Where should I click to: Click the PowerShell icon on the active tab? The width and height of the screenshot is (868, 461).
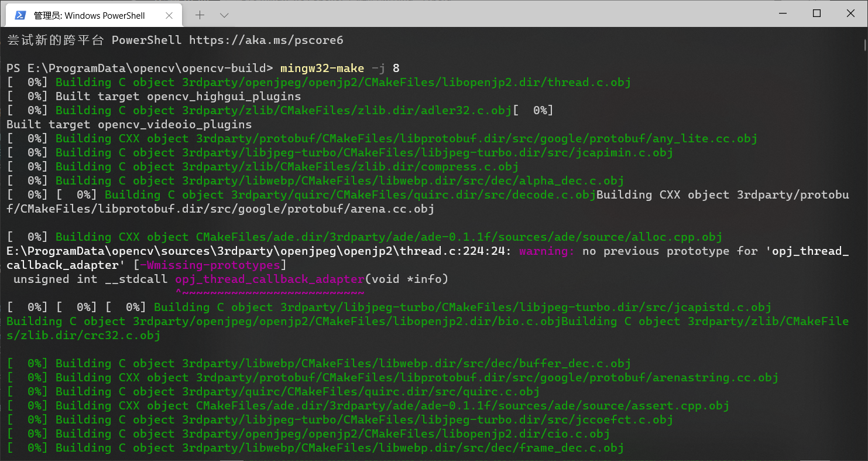click(x=20, y=15)
